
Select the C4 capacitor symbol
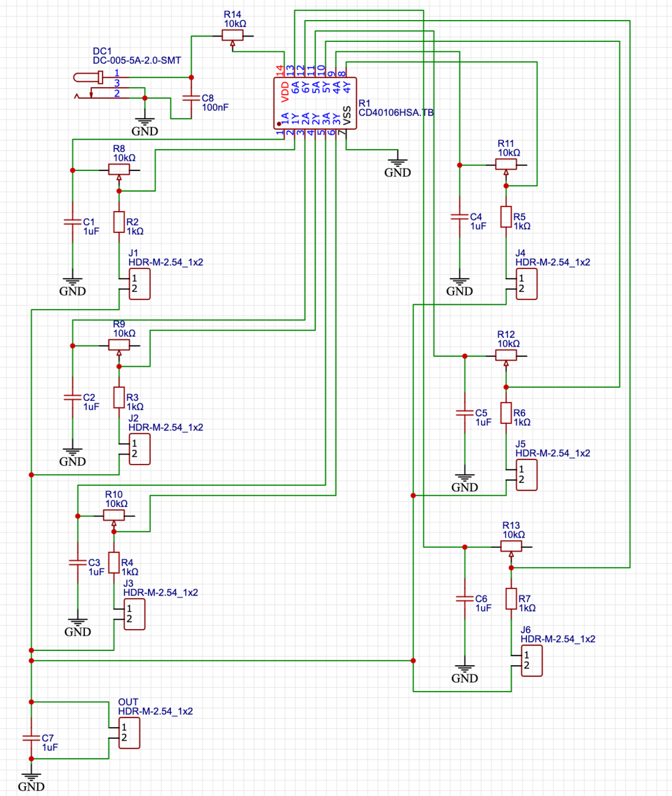pos(459,217)
